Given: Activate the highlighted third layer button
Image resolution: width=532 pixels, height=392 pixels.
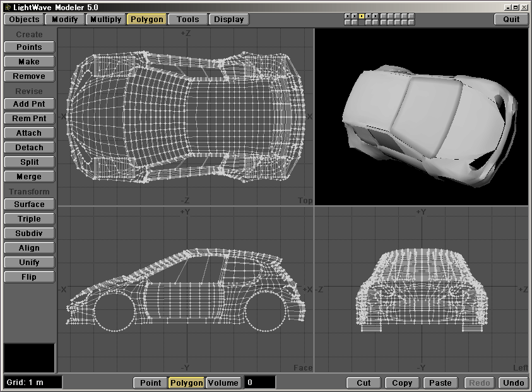Looking at the screenshot, I should (x=362, y=16).
